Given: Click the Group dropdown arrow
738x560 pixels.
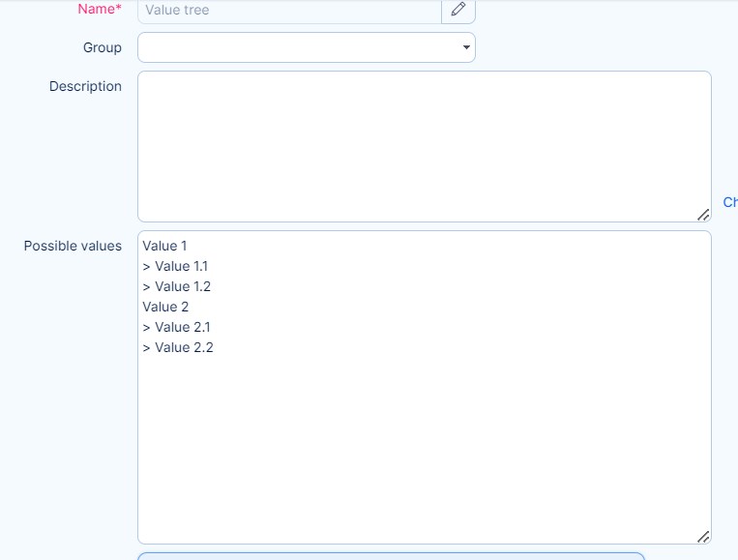Looking at the screenshot, I should click(x=465, y=47).
